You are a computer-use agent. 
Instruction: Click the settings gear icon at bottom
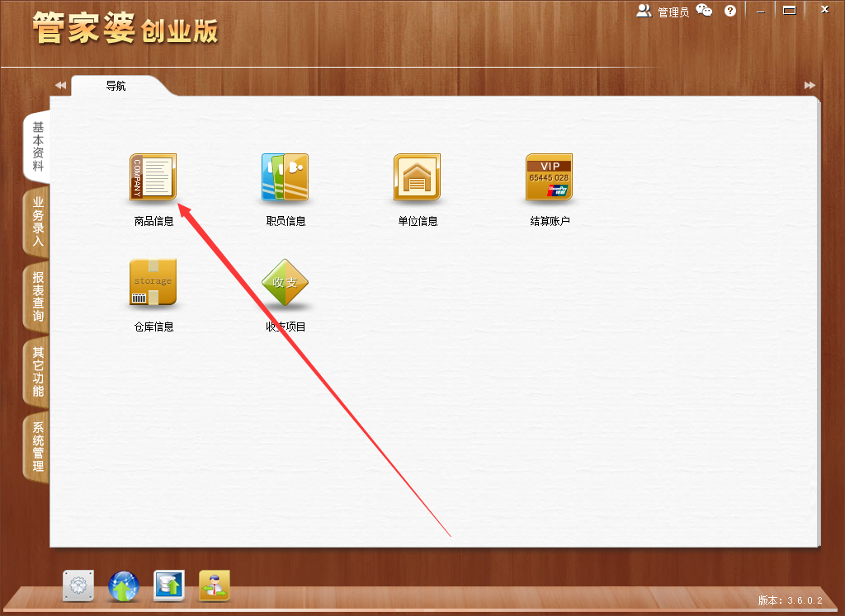click(78, 586)
